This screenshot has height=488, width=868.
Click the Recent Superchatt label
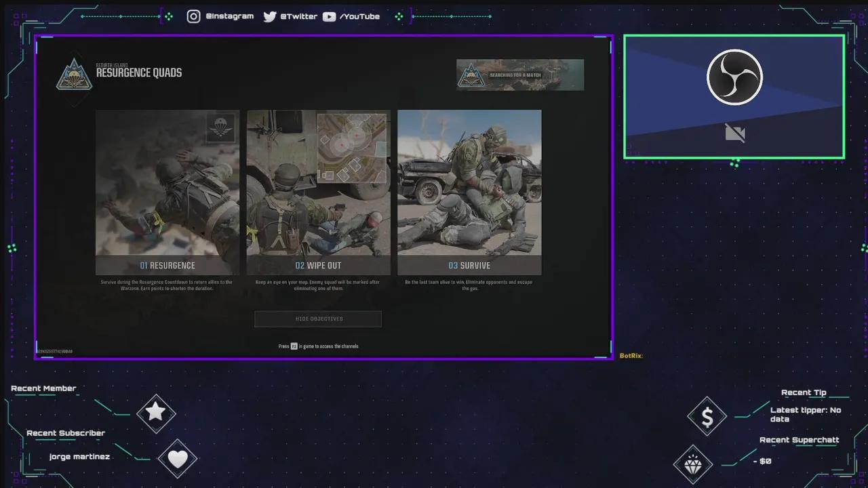tap(800, 440)
